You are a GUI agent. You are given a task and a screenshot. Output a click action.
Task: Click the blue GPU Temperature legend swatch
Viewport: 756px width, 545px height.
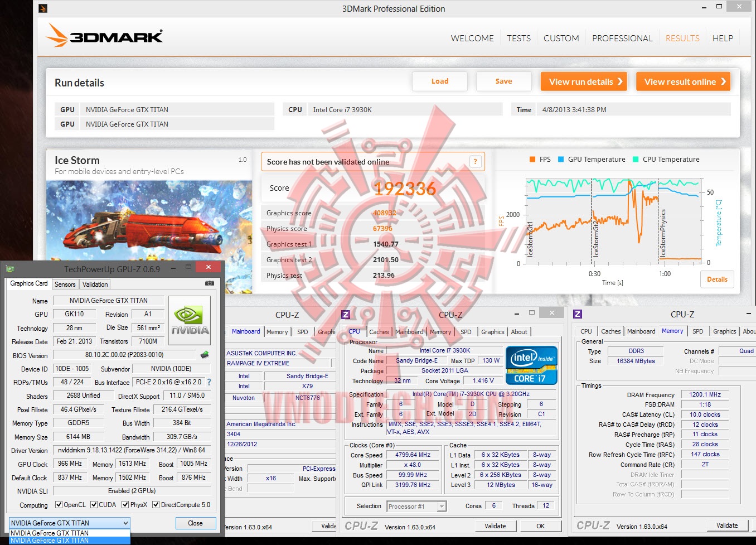coord(561,160)
